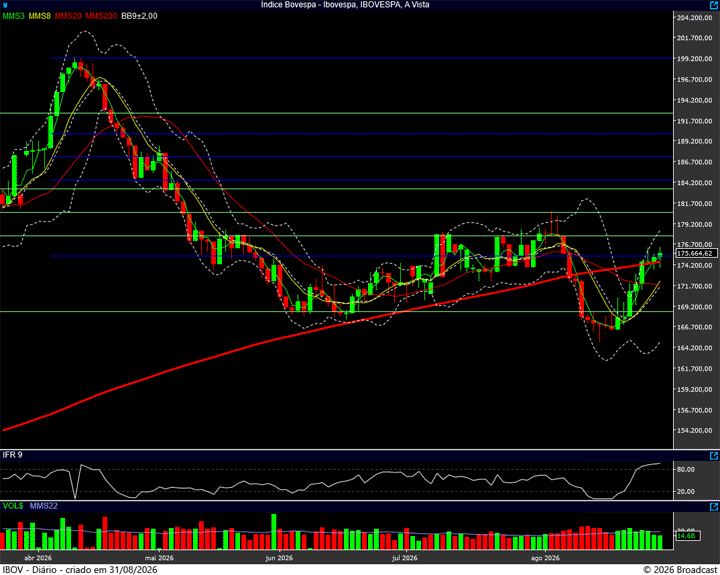Select the MMS8 moving average label
This screenshot has width=720, height=575.
point(39,16)
